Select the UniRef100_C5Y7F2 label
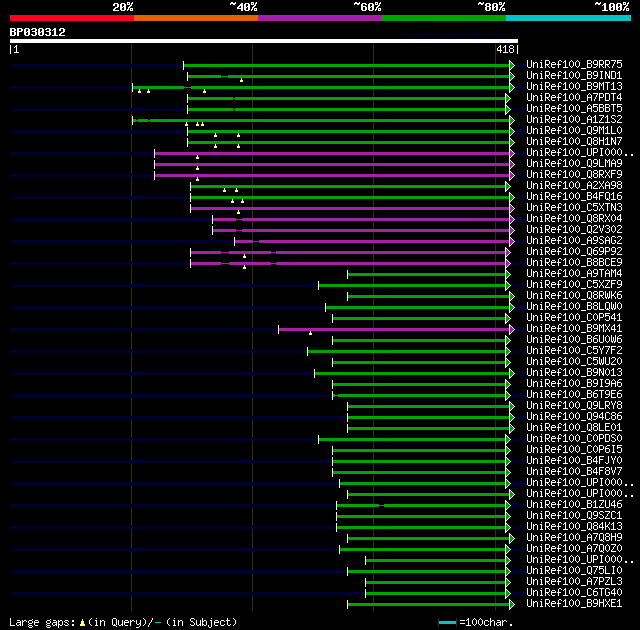Screen dimensions: 640x630 tap(574, 351)
